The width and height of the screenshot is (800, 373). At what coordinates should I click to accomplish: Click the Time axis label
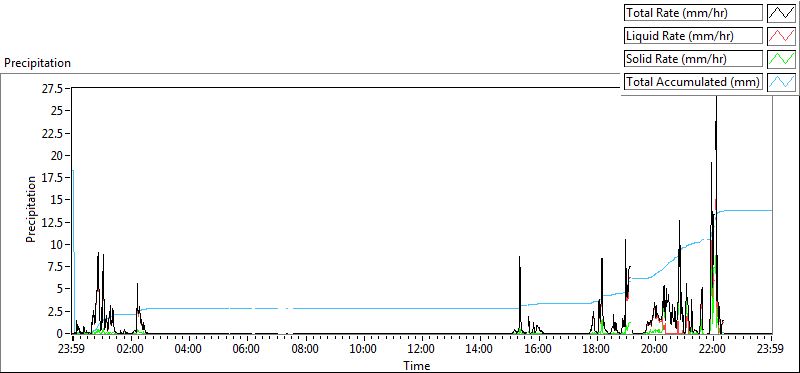click(417, 366)
